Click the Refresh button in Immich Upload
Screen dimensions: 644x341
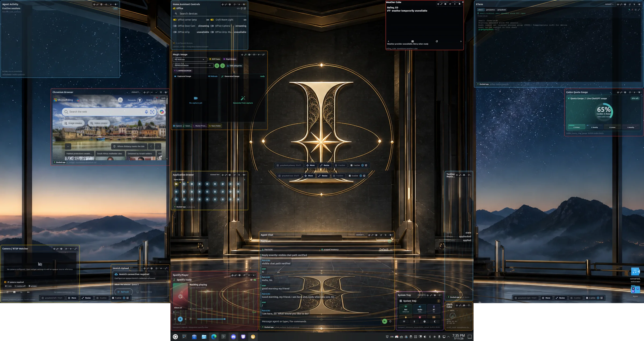pyautogui.click(x=123, y=292)
